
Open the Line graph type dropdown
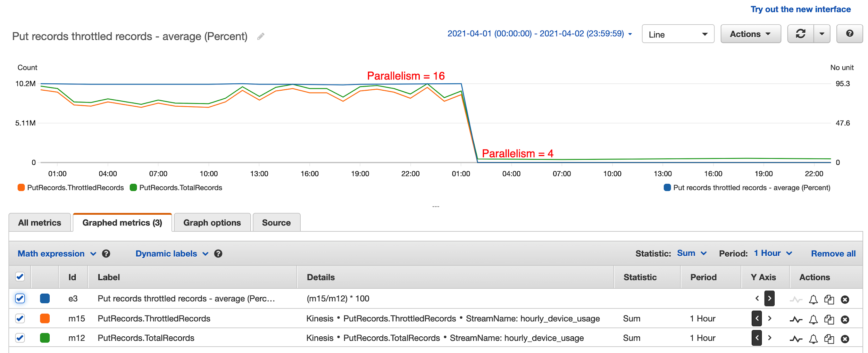click(x=678, y=34)
